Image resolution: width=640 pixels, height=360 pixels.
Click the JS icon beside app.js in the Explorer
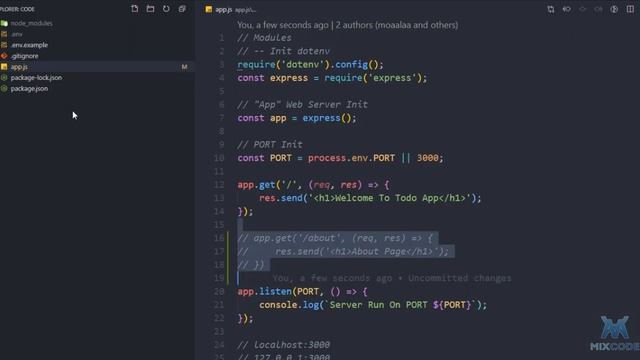tap(4, 67)
